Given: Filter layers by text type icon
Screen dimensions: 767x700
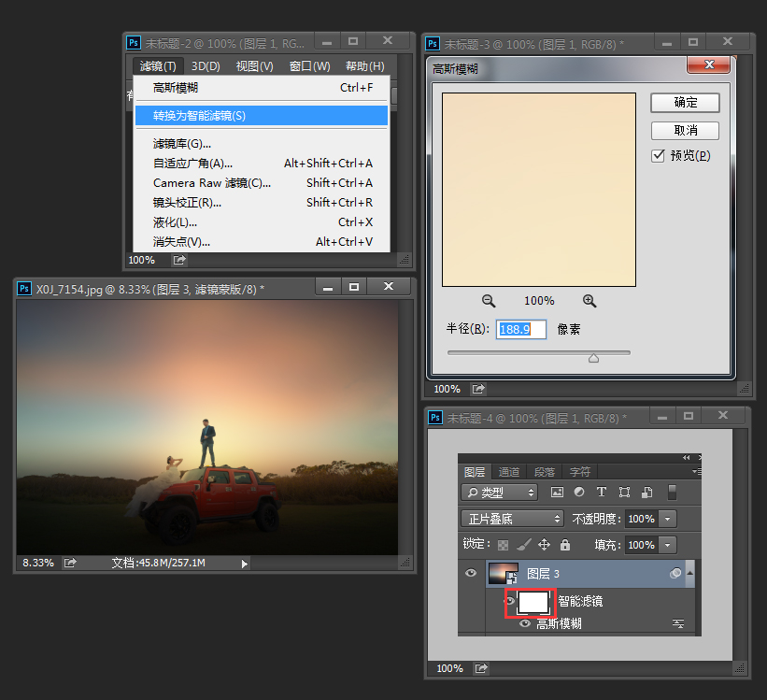Looking at the screenshot, I should tap(602, 492).
